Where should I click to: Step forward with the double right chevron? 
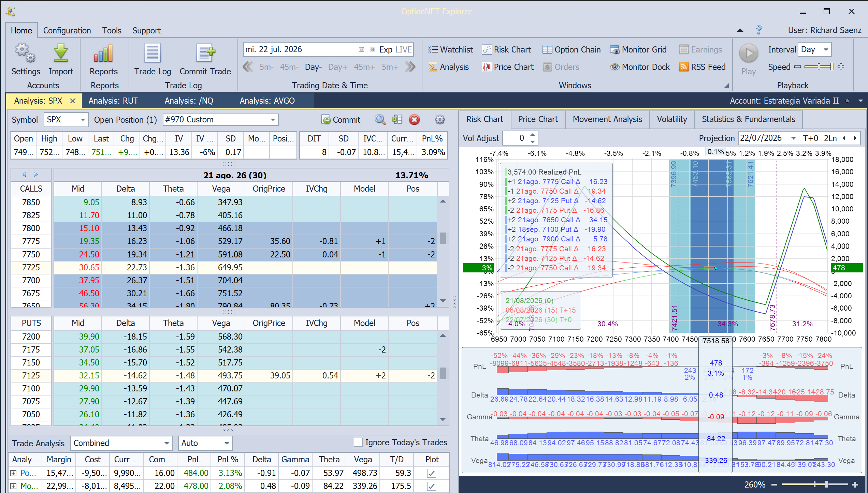click(x=410, y=67)
